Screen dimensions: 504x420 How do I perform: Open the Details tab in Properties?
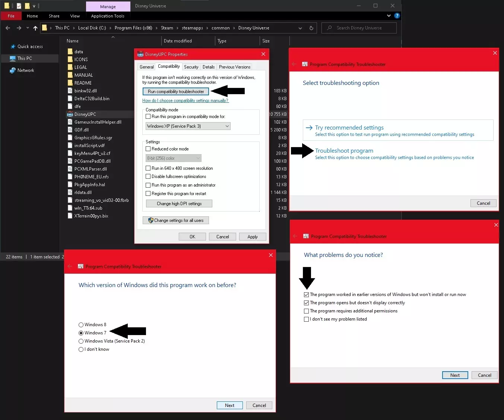pos(209,67)
